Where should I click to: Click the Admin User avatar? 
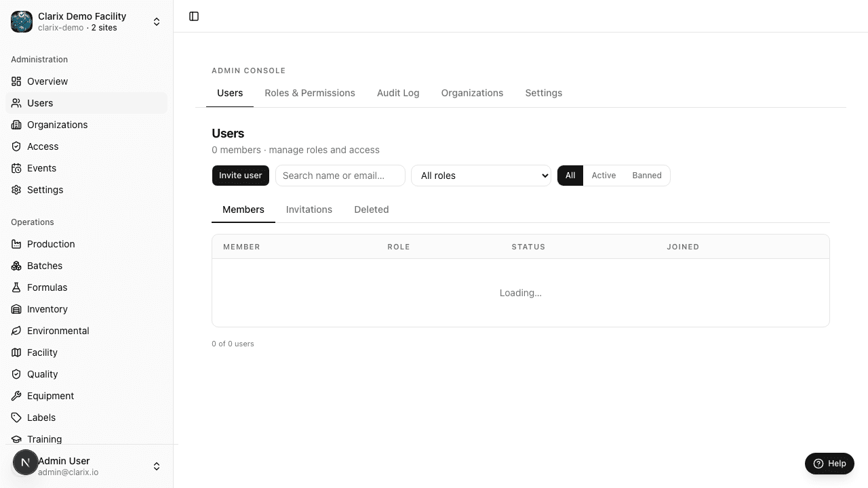(x=26, y=463)
